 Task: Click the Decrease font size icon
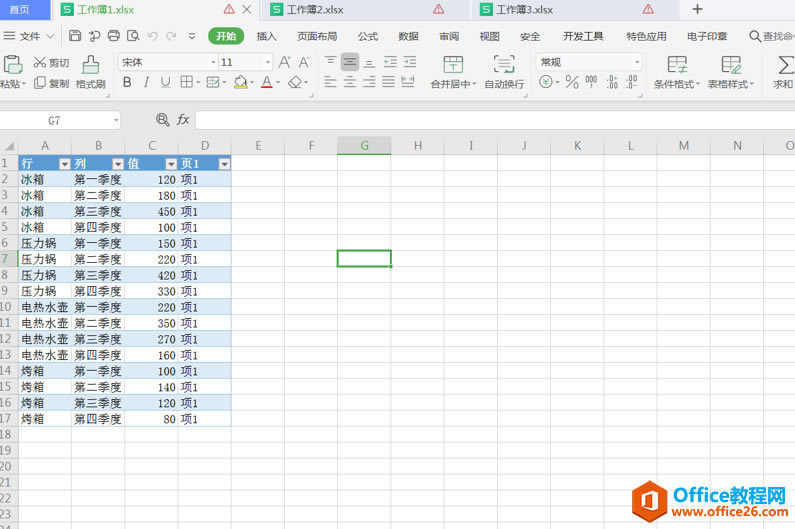point(304,62)
